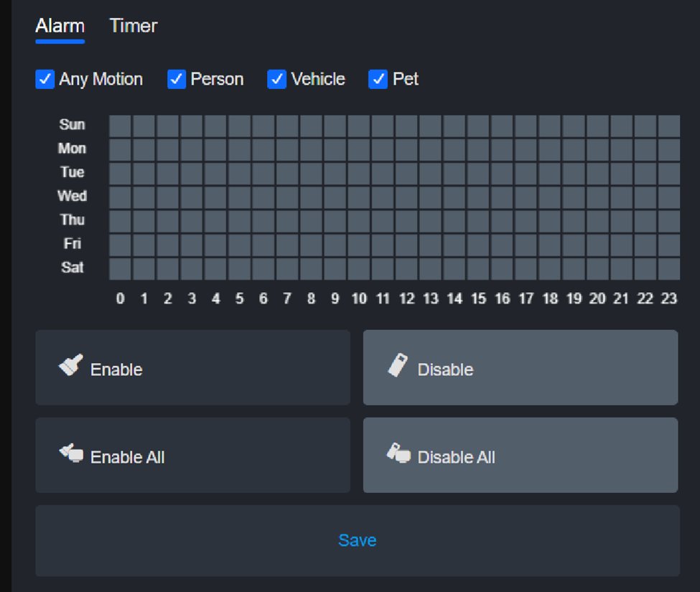Click the Wed row cell at hour 17
700x592 pixels.
pyautogui.click(x=526, y=197)
